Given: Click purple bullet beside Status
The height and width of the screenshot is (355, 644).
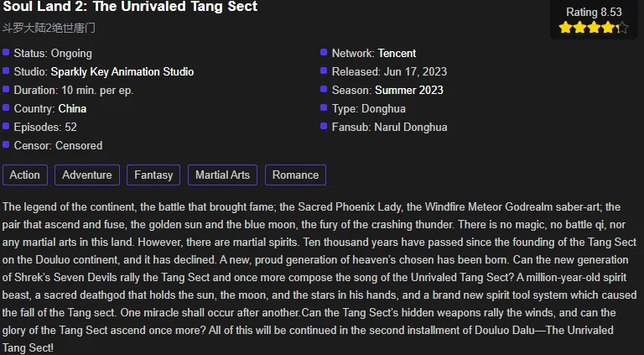Looking at the screenshot, I should [6, 52].
